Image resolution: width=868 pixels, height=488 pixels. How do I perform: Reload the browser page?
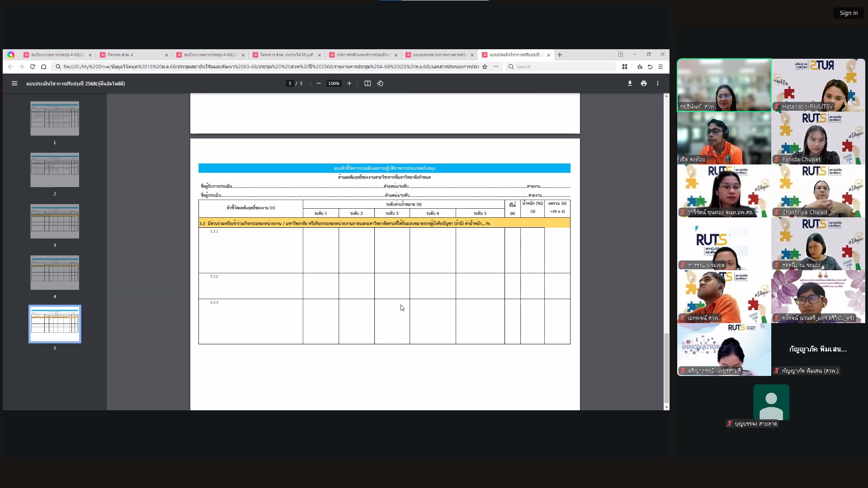pyautogui.click(x=33, y=67)
